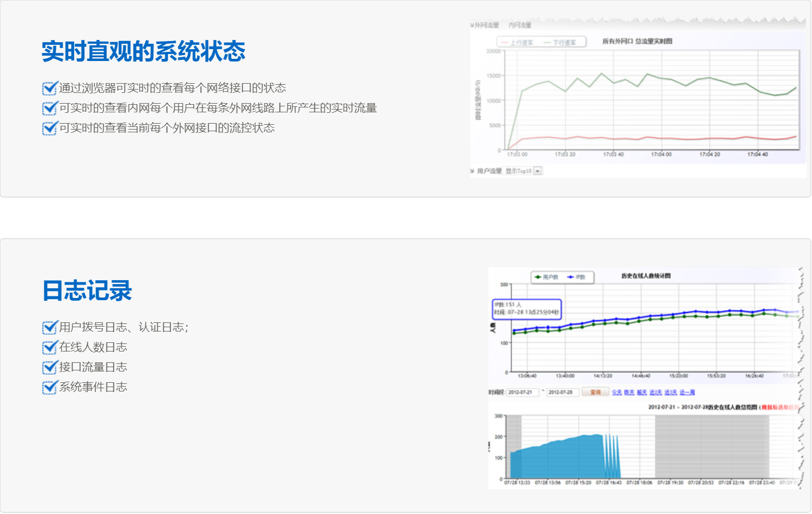Image resolution: width=812 pixels, height=514 pixels.
Task: Click the 近3天 link
Action: coord(671,393)
